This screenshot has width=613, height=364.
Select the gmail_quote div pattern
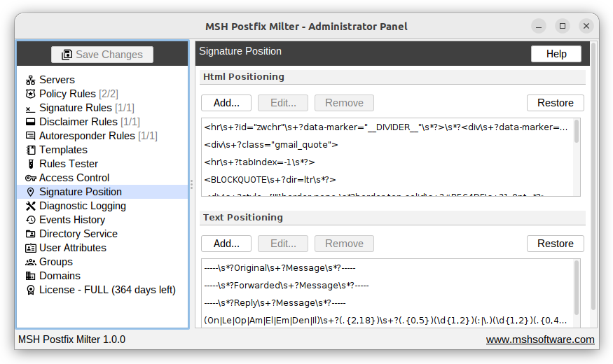(387, 145)
